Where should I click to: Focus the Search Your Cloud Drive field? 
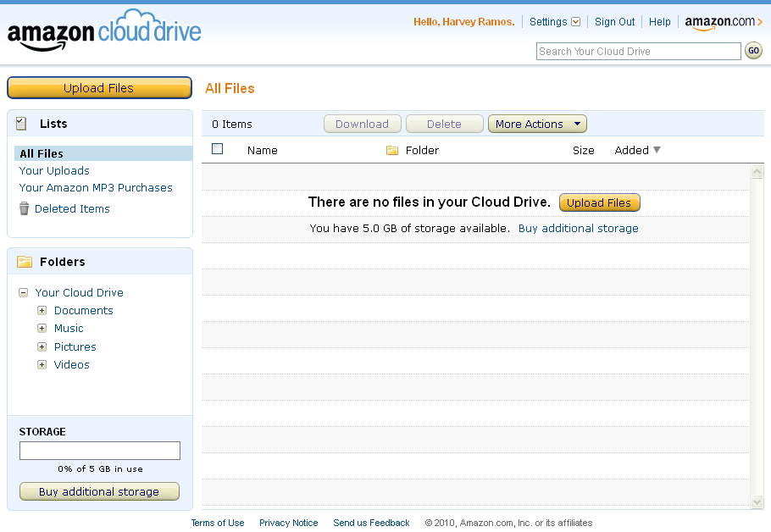click(638, 51)
